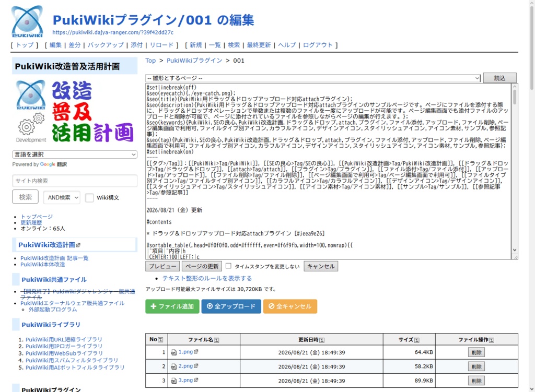Click external link icon after 2.png
535x392 pixels.
[x=196, y=366]
